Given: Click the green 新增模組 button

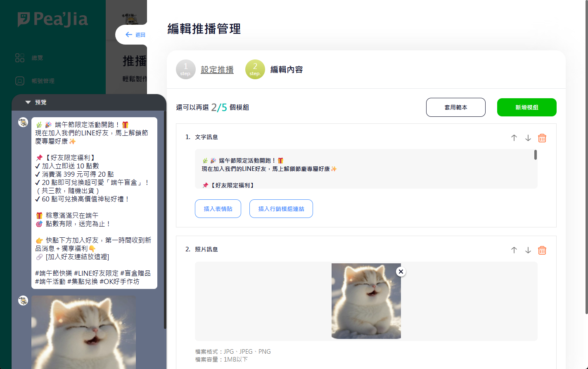Looking at the screenshot, I should pos(526,107).
